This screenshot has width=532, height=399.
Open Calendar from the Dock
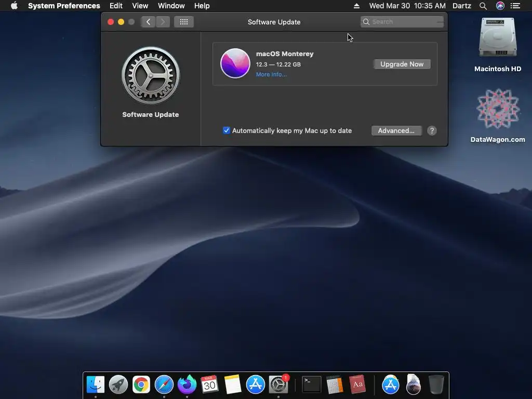pos(209,384)
